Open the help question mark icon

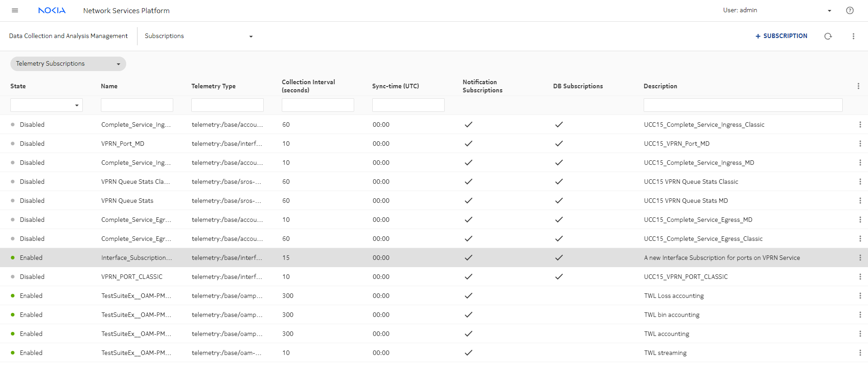(x=849, y=10)
